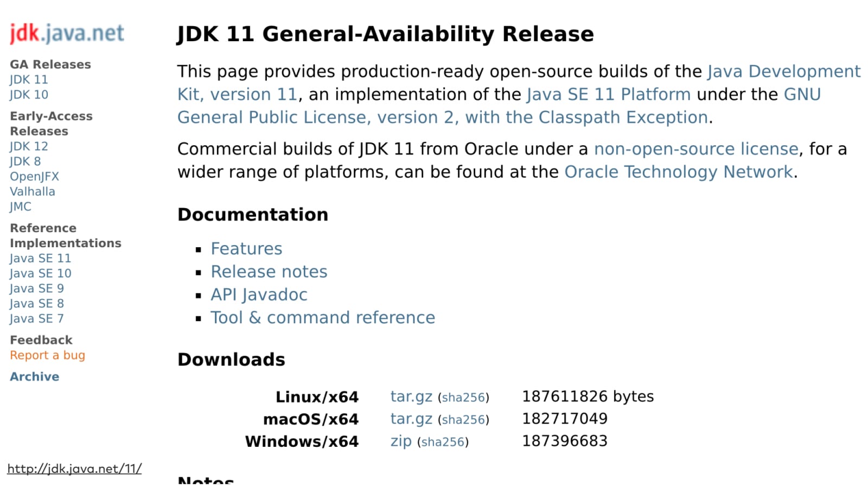868x488 pixels.
Task: Select the 187396683 file size text
Action: tap(565, 441)
